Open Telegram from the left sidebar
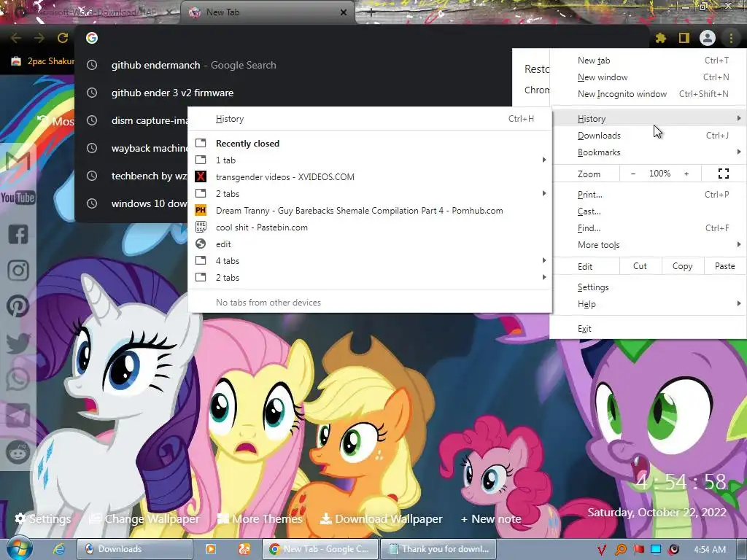This screenshot has height=560, width=747. click(18, 416)
